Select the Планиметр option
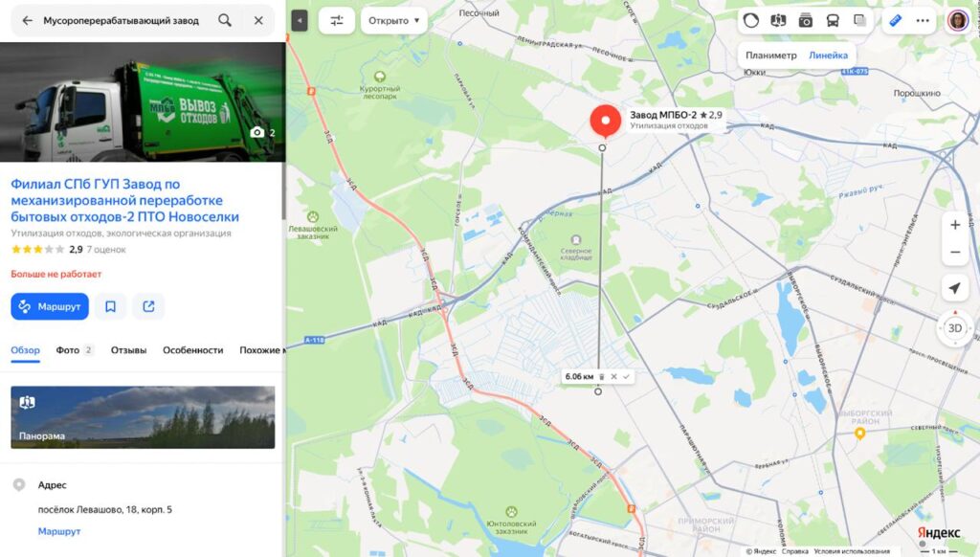 click(770, 55)
